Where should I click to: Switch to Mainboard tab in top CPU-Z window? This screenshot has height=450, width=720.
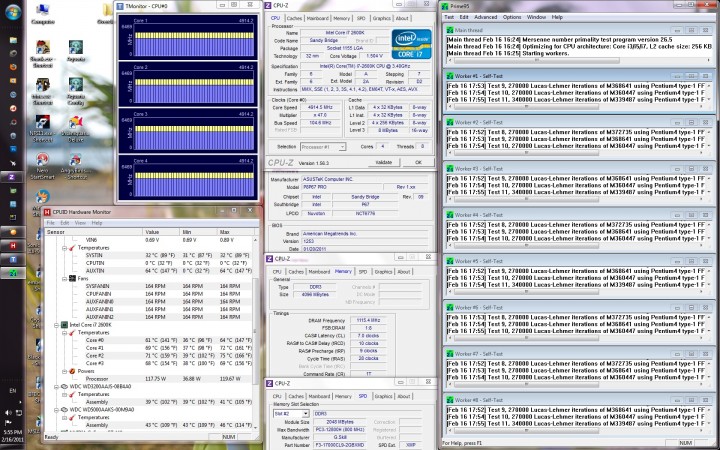[x=317, y=18]
